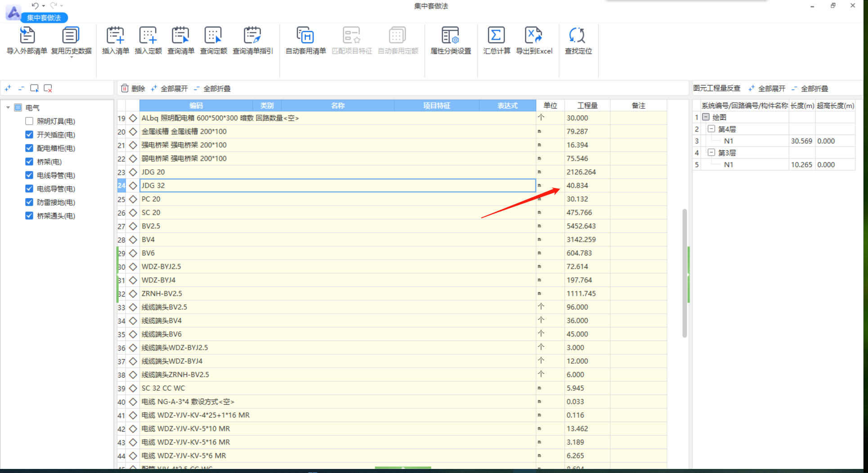Click the undo arrow icon
868x473 pixels.
click(35, 5)
